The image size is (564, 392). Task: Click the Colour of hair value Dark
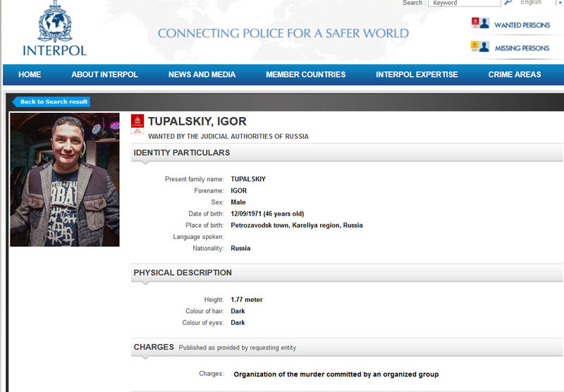(x=238, y=311)
